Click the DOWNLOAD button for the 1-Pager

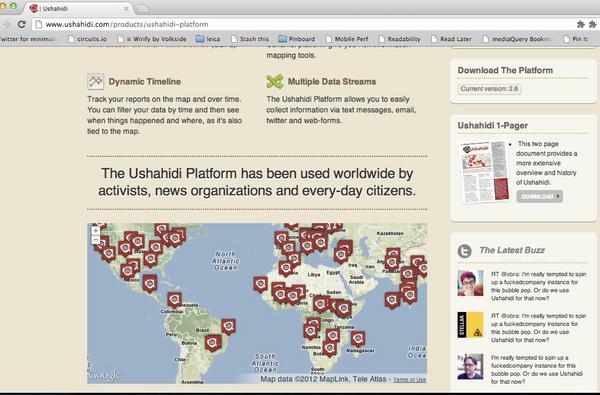click(x=540, y=196)
